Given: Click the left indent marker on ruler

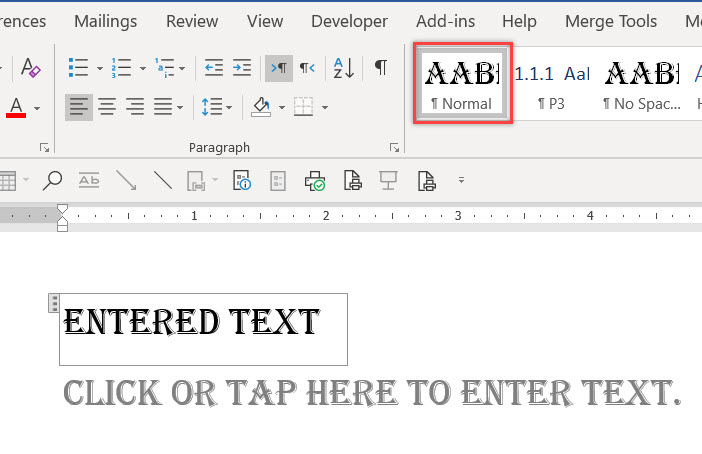Looking at the screenshot, I should pos(62,227).
